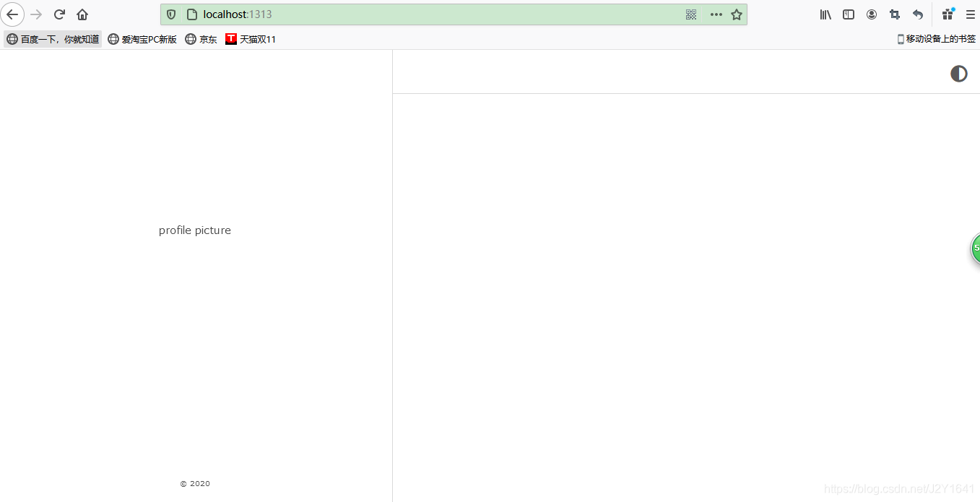Open the browser home page
Screen dimensions: 980x502
coord(82,14)
